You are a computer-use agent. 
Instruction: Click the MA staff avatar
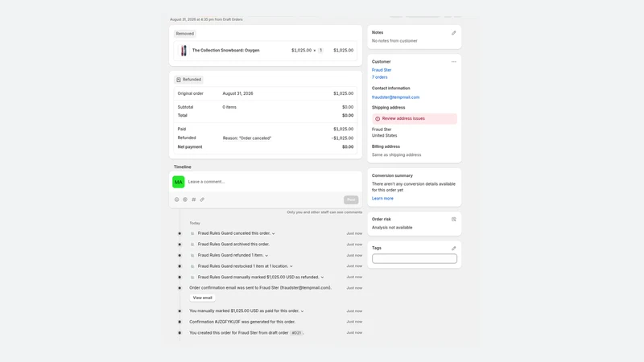point(178,182)
